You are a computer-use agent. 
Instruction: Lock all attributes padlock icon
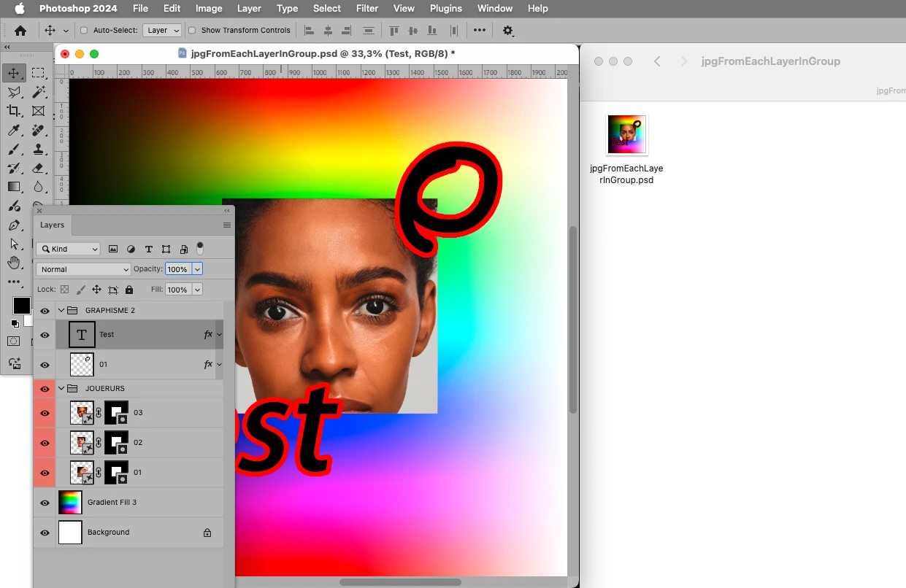click(129, 290)
